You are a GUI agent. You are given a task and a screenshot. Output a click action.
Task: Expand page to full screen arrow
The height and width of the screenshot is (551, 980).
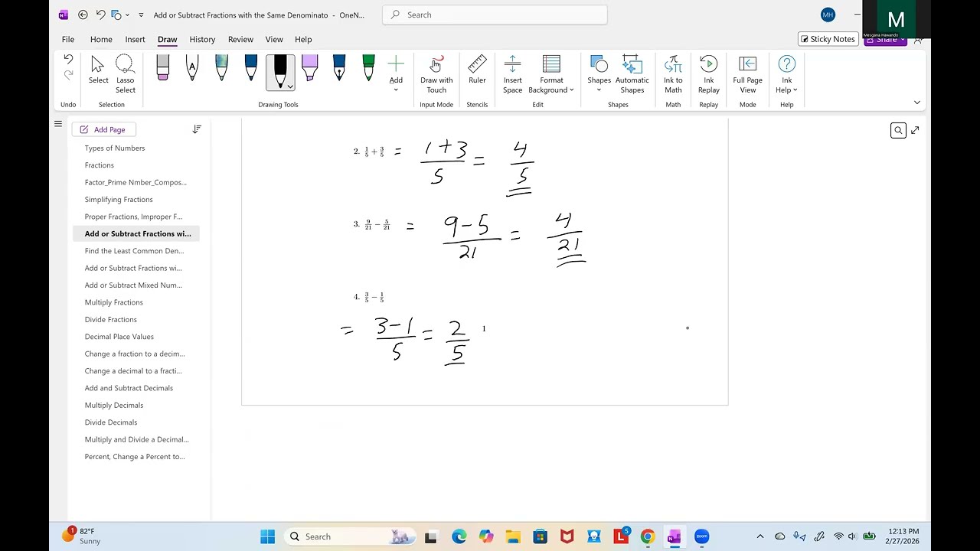(915, 131)
